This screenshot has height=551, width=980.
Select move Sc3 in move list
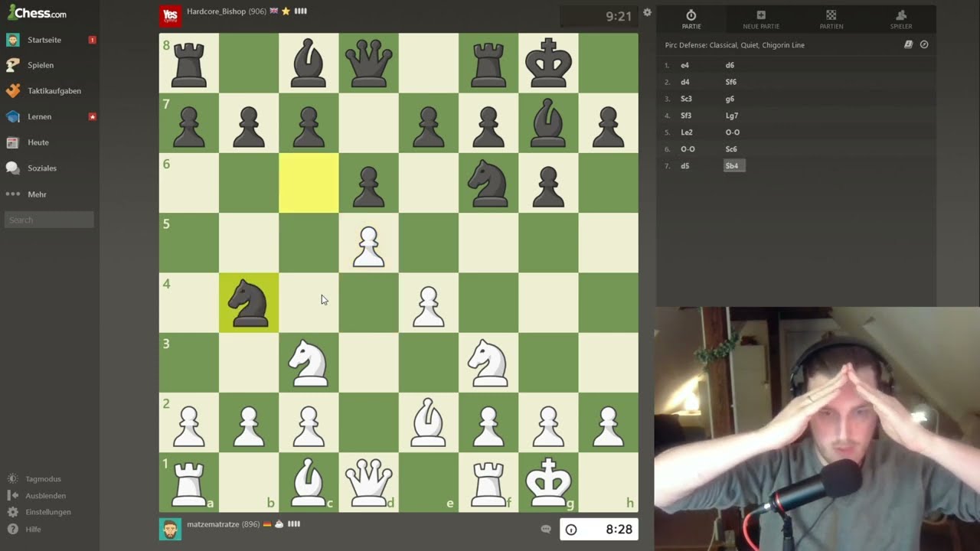coord(686,99)
